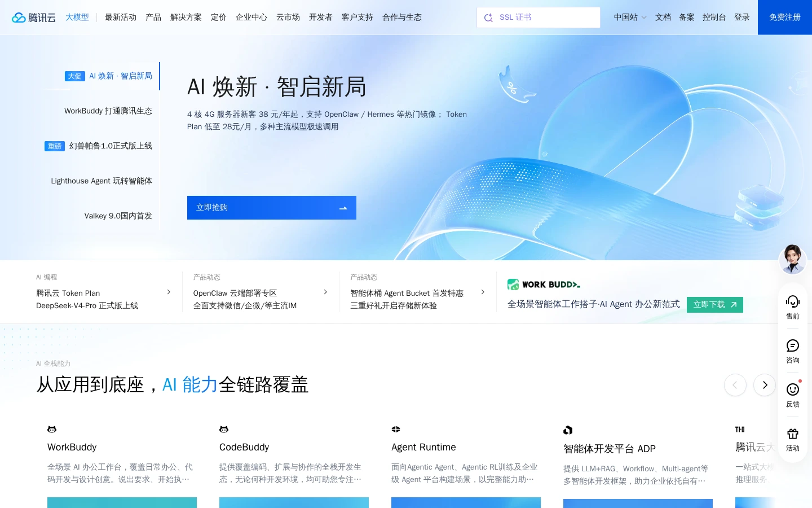Select Valkey 9.0国内首发 banner tab
The image size is (812, 508).
click(x=118, y=216)
